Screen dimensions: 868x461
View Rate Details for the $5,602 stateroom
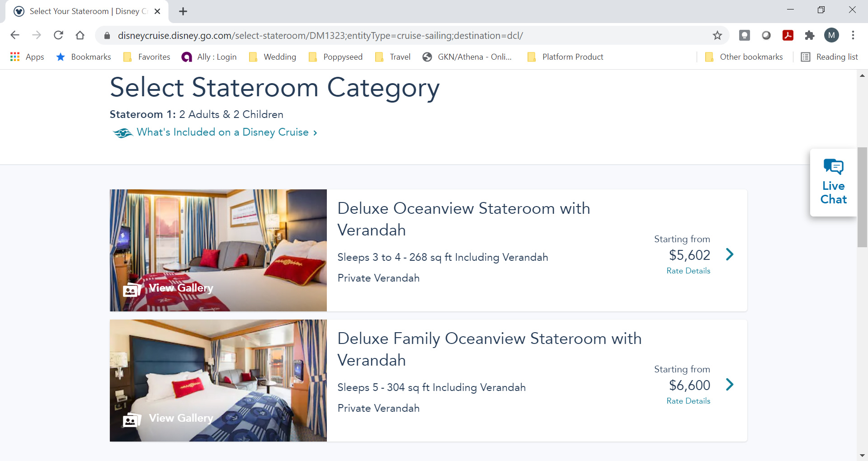pyautogui.click(x=688, y=271)
